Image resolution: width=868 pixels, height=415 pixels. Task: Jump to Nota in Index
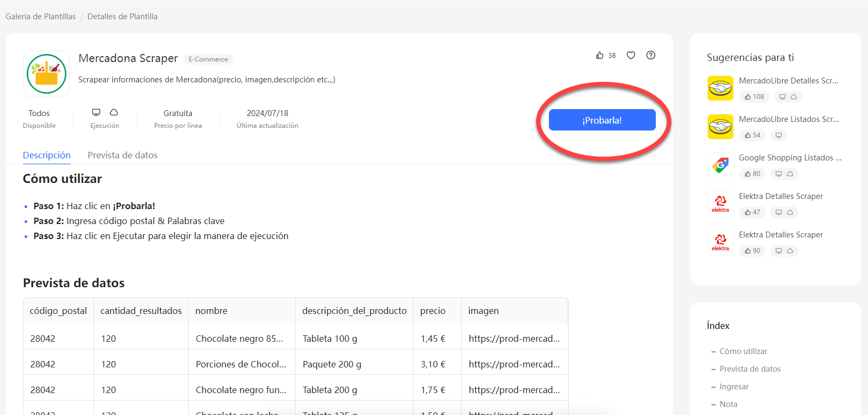pos(728,404)
